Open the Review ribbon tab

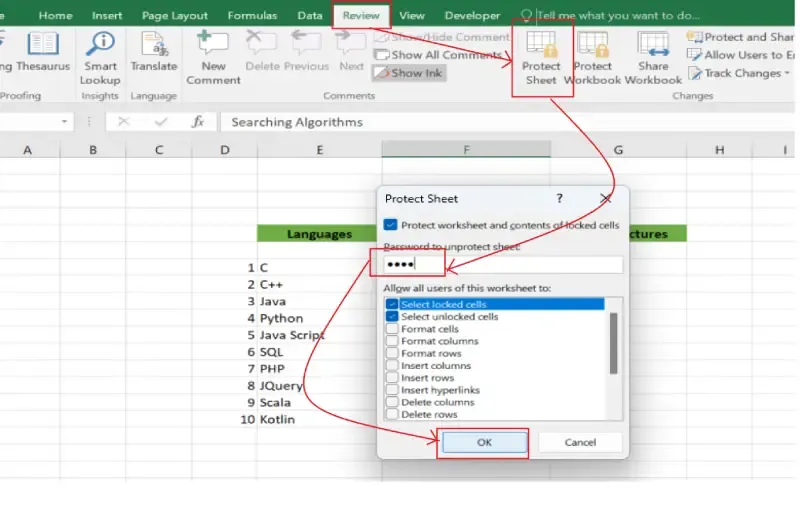pyautogui.click(x=361, y=15)
